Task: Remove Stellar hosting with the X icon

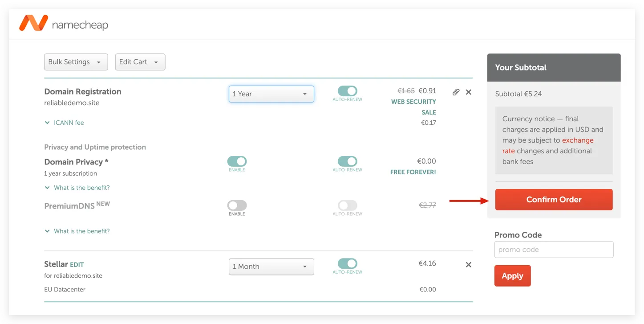Action: point(468,265)
